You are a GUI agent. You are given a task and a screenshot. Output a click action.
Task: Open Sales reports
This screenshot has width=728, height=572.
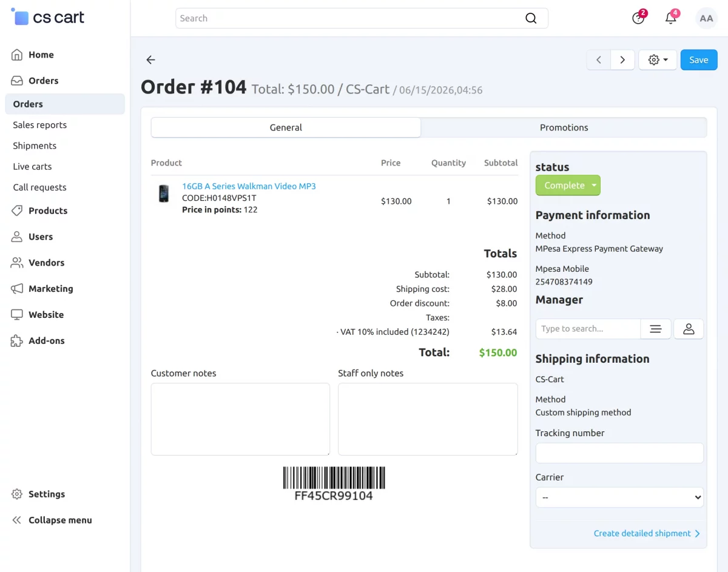click(40, 125)
